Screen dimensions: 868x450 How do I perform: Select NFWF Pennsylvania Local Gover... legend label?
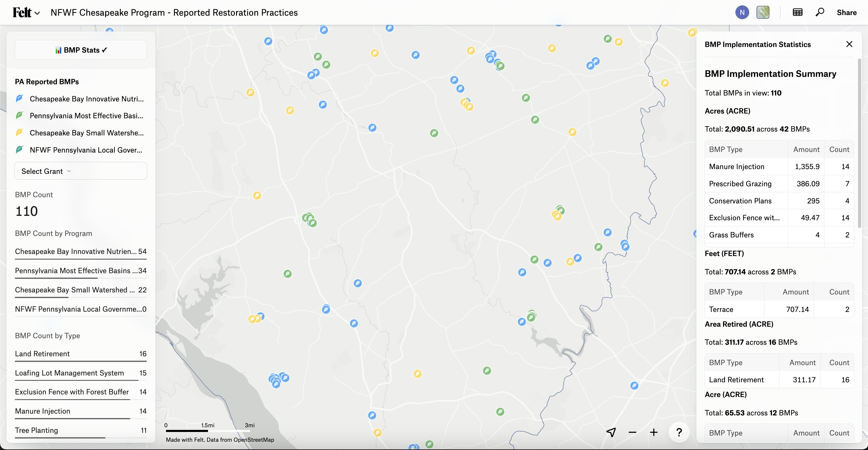[x=86, y=150]
